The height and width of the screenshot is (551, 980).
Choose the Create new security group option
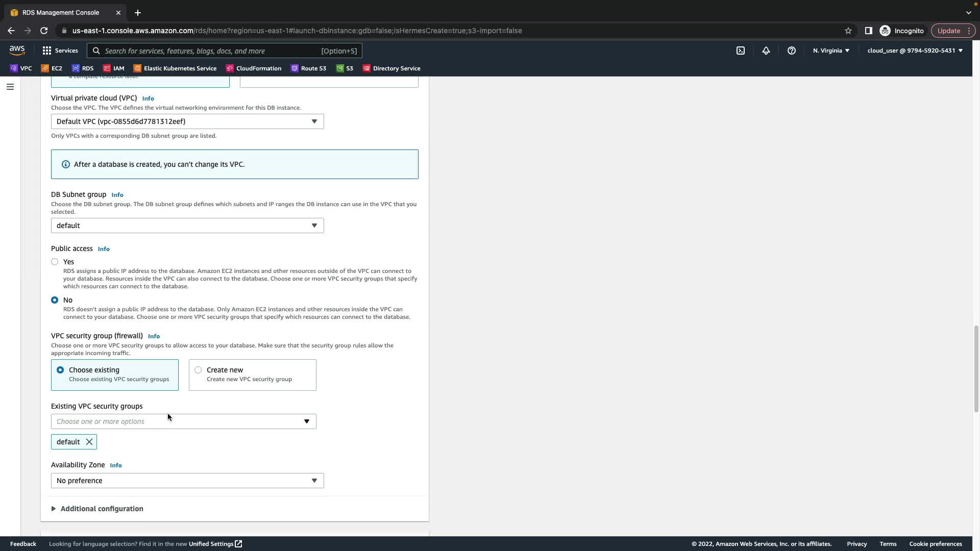pyautogui.click(x=198, y=370)
